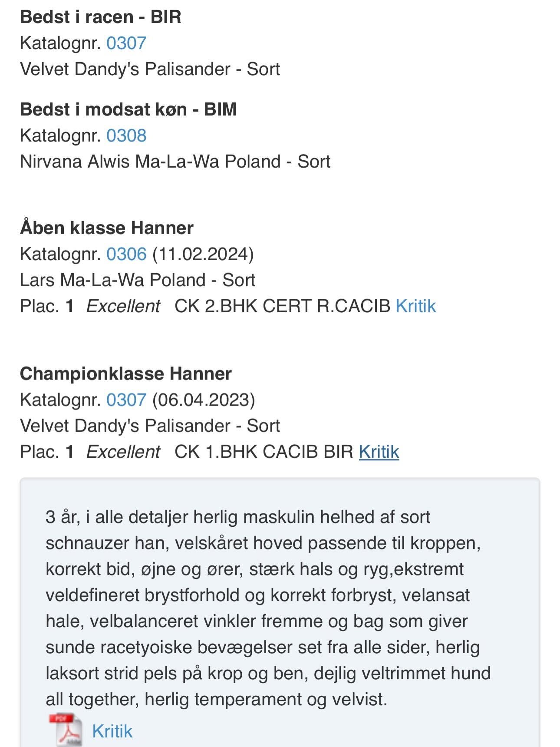Screen dimensions: 560x747
Task: Open catalog number 0306 in Åben klasse Hanner
Action: pos(126,254)
